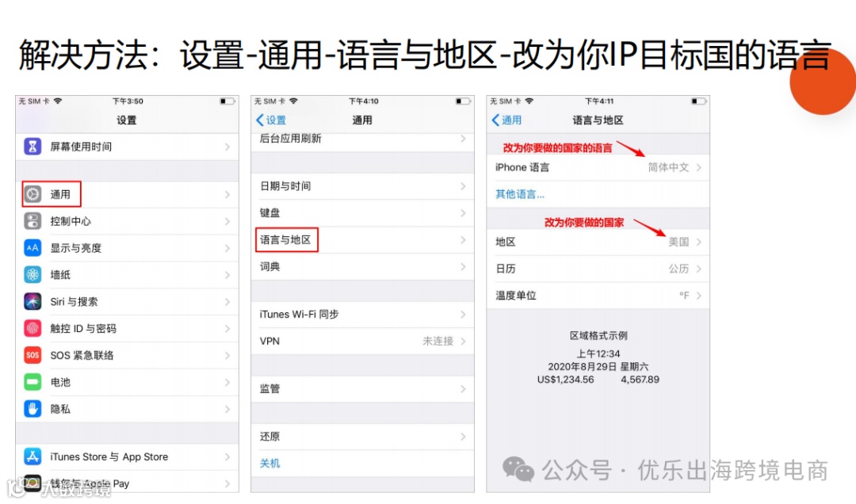This screenshot has width=856, height=504.
Task: Tap chevron on 键盘 row
Action: coord(463,213)
